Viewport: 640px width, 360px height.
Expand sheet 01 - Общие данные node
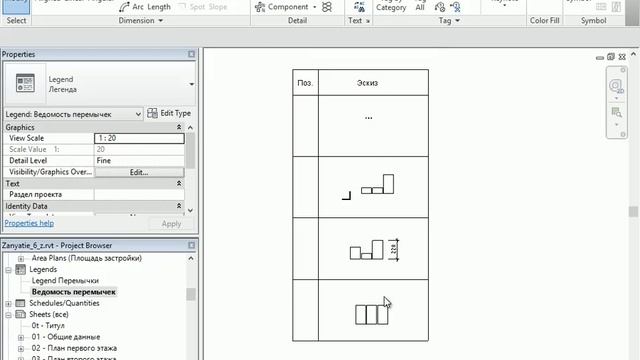[21, 338]
